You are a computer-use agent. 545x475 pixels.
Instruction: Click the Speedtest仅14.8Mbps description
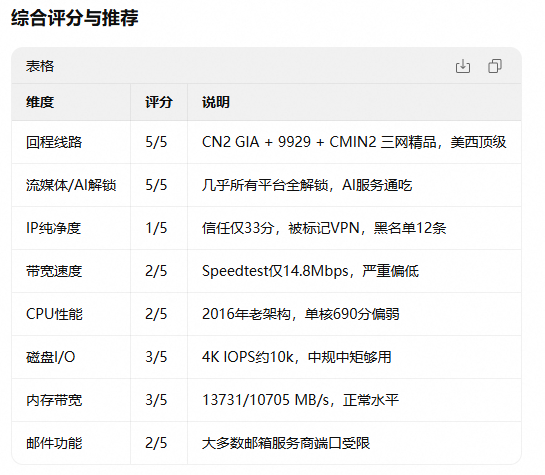(310, 271)
